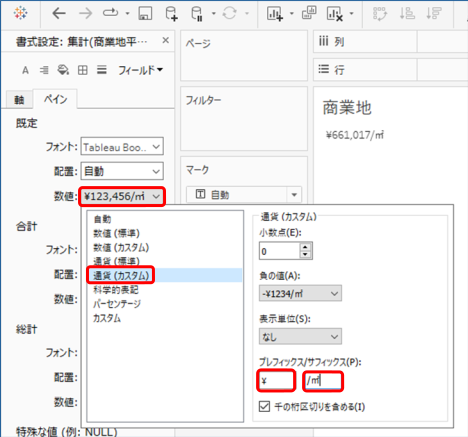468x437 pixels.
Task: Click the undo back arrow icon
Action: click(59, 13)
